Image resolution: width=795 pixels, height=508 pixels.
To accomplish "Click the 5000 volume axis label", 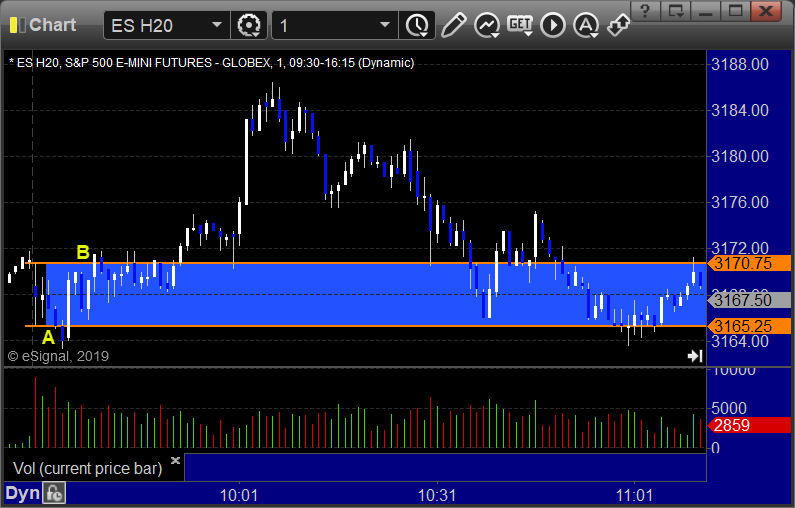I will [729, 409].
